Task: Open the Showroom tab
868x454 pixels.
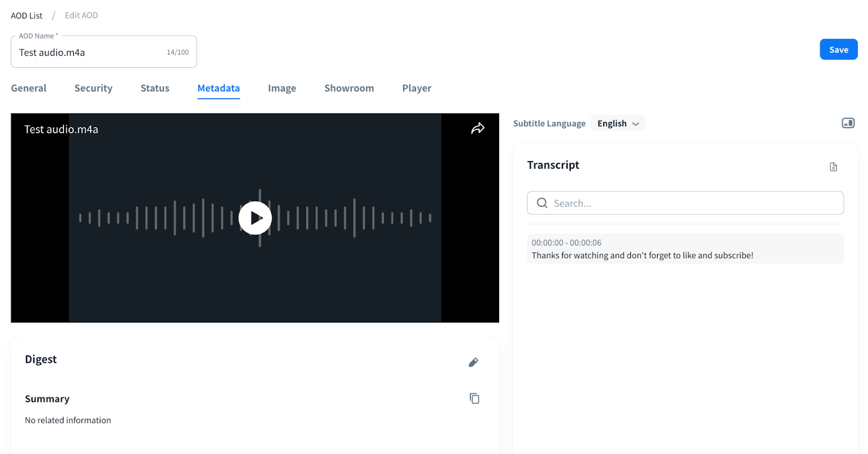Action: click(x=349, y=88)
